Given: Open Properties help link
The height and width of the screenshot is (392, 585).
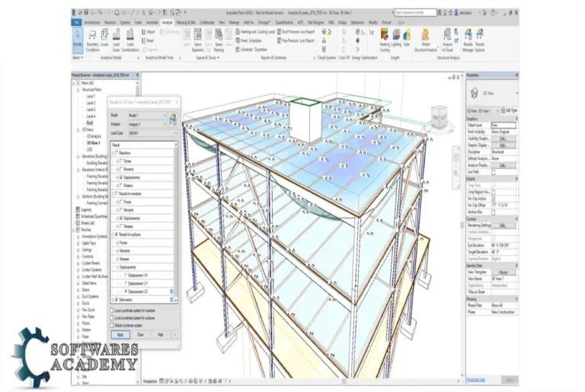Looking at the screenshot, I should click(x=475, y=380).
